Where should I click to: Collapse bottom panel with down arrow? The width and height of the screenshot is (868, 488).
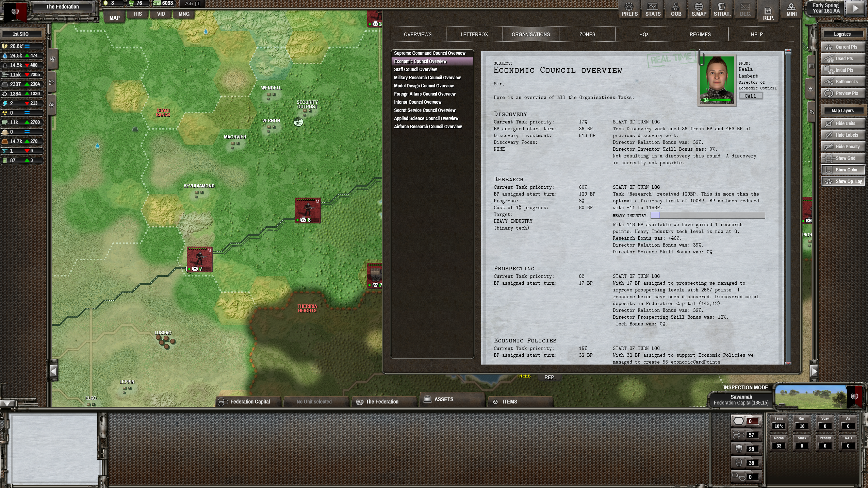click(x=7, y=404)
